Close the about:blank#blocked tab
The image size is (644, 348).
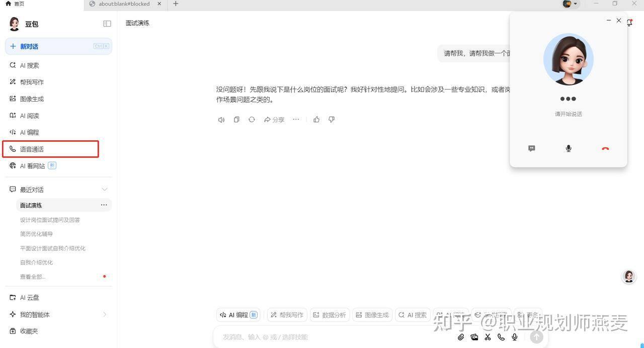159,4
